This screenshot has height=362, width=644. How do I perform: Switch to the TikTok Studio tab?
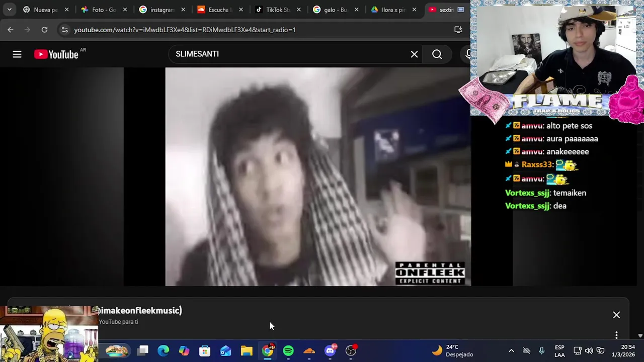(x=278, y=10)
